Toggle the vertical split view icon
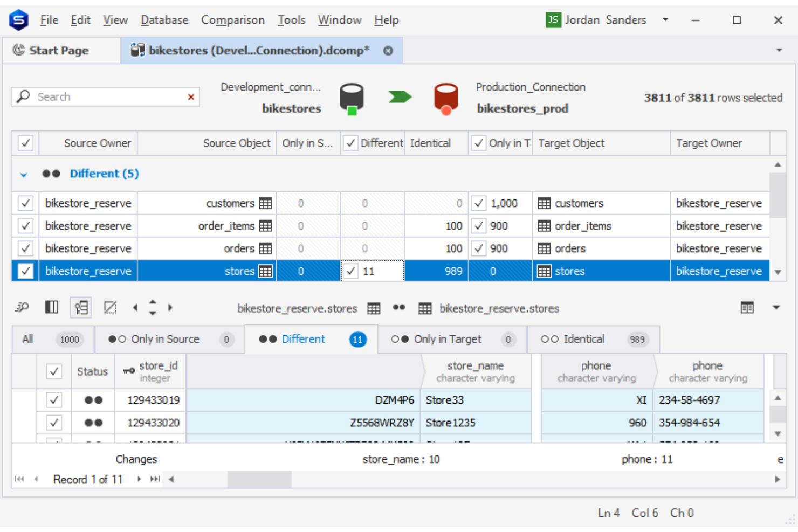The image size is (798, 532). pos(51,307)
